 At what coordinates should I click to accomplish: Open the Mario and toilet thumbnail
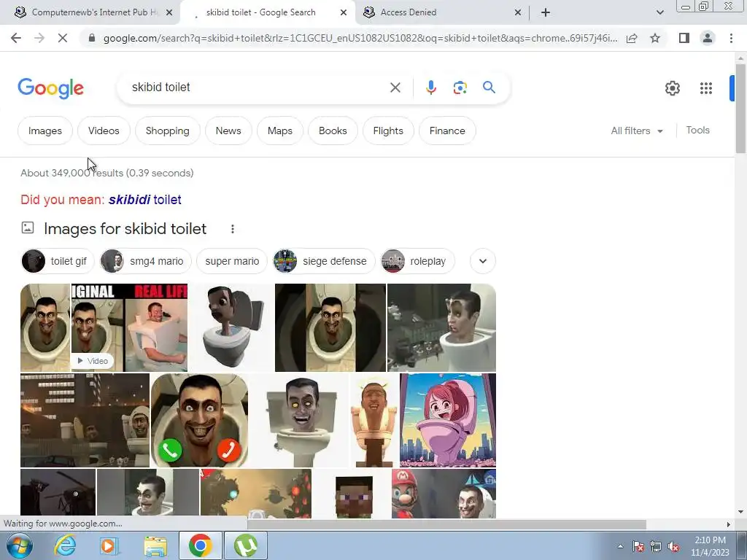[444, 494]
